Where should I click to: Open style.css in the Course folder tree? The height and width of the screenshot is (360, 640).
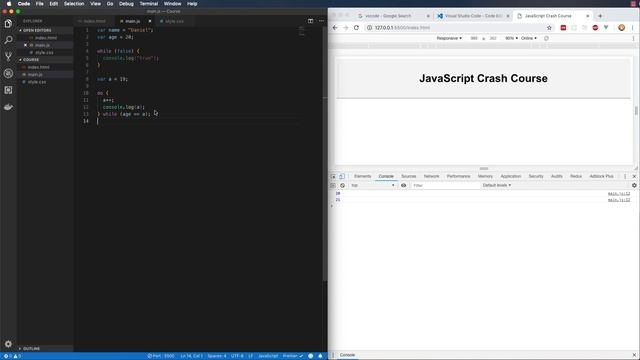pos(37,82)
